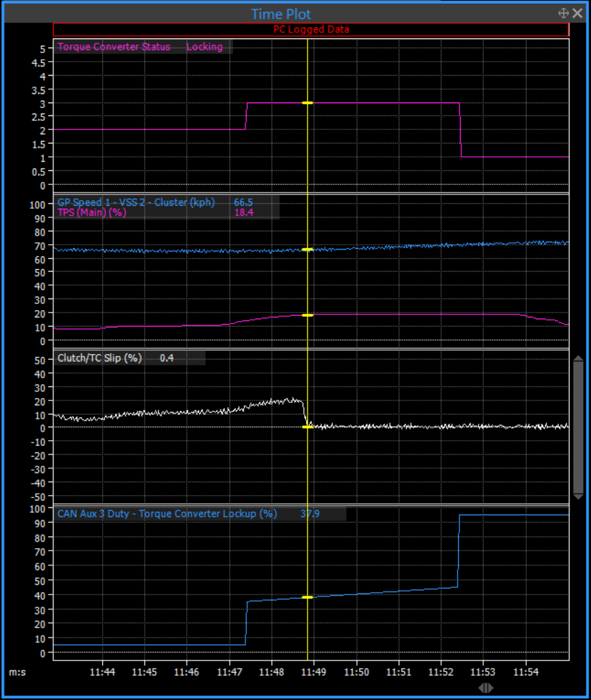Click the Clutch/TC Slip legend label

(99, 358)
